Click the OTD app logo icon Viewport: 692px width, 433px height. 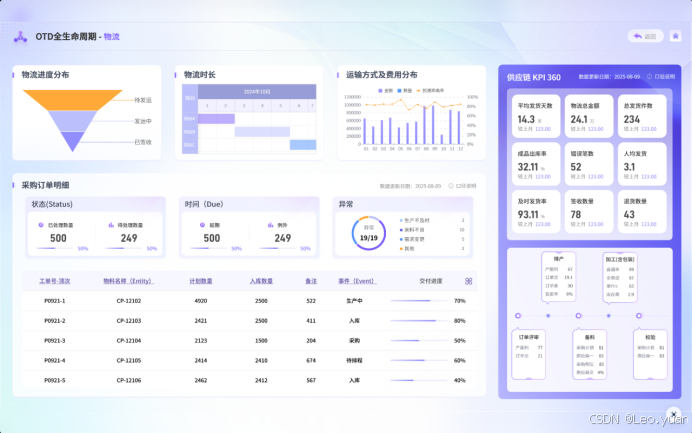pyautogui.click(x=20, y=37)
